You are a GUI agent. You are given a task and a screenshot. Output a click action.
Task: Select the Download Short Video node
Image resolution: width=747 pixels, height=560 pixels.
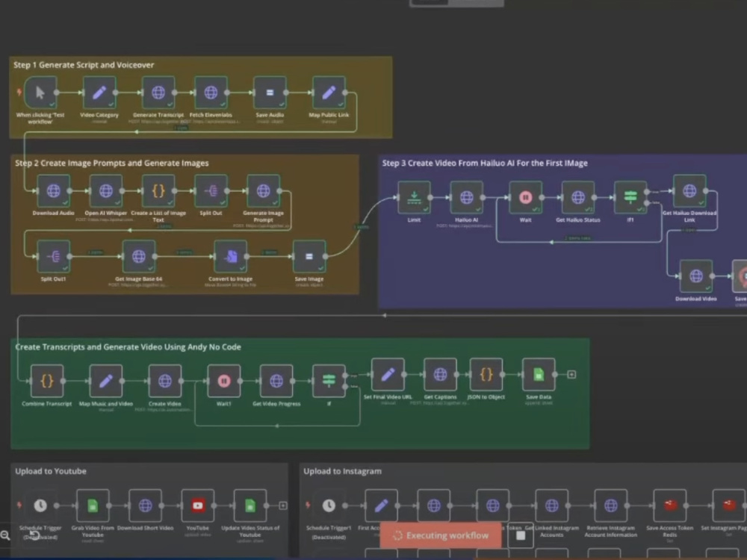(146, 505)
